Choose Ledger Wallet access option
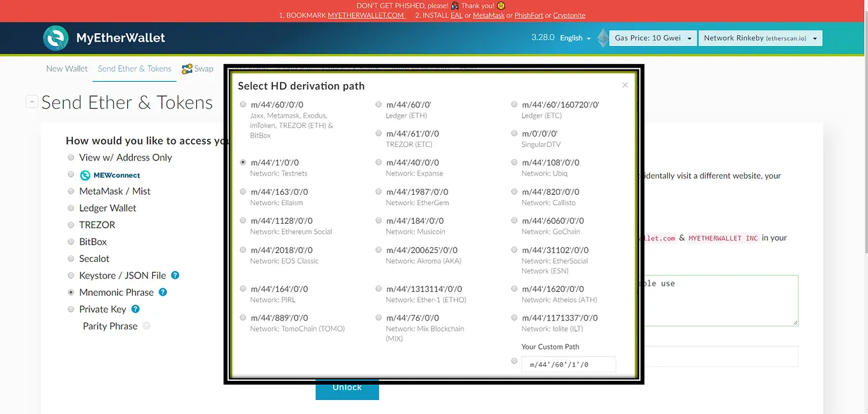 [x=71, y=208]
